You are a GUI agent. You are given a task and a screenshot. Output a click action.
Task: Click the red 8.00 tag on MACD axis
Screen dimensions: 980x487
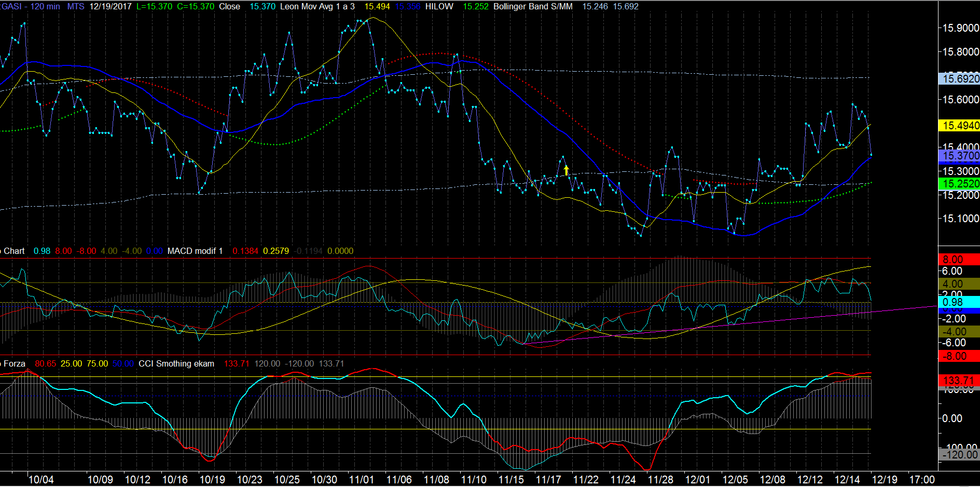click(x=959, y=259)
